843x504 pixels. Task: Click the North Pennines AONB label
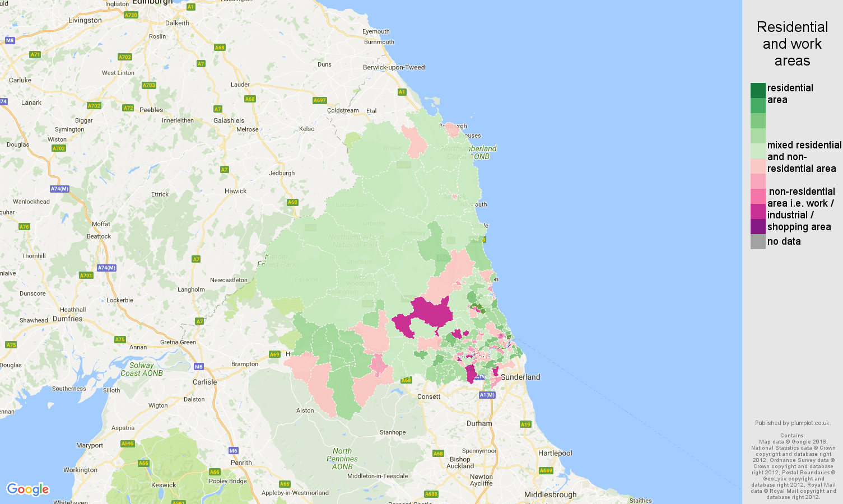[342, 459]
